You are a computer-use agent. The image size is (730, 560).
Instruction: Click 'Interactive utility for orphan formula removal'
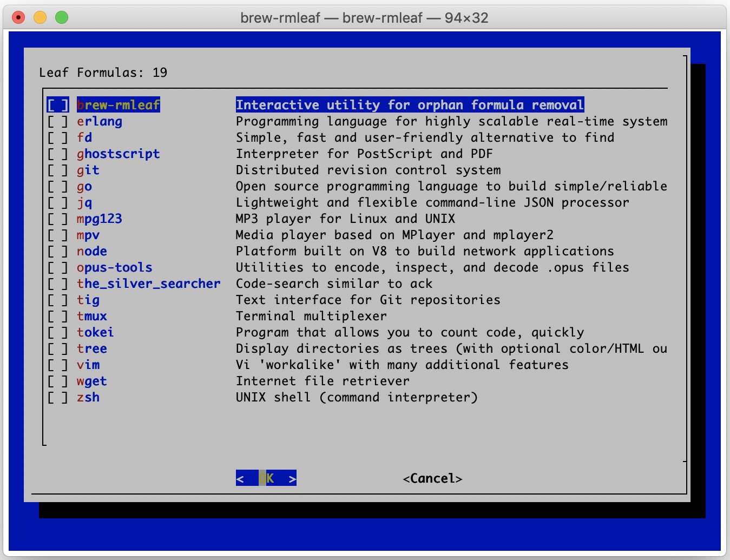point(410,105)
